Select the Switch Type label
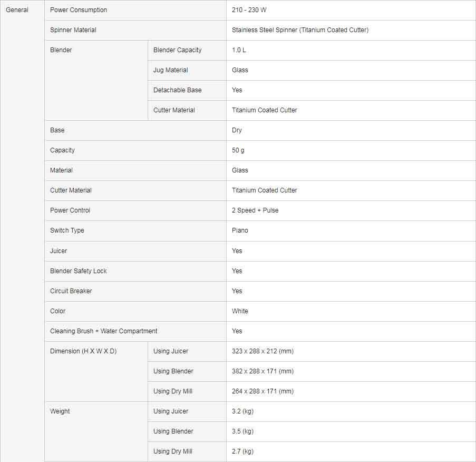Image resolution: width=476 pixels, height=462 pixels. pos(67,230)
